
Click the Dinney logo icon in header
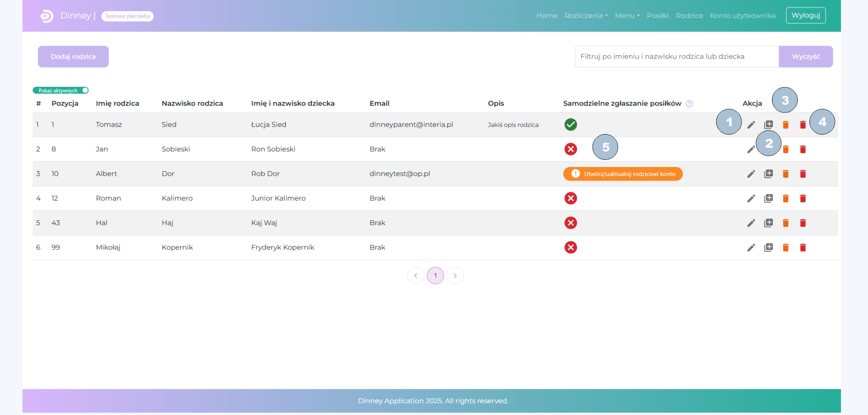46,16
